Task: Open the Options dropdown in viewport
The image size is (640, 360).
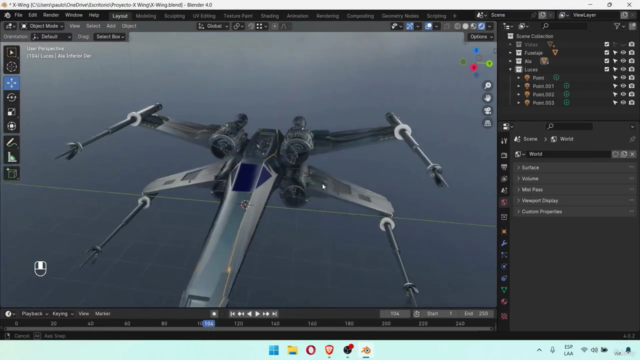Action: (481, 37)
